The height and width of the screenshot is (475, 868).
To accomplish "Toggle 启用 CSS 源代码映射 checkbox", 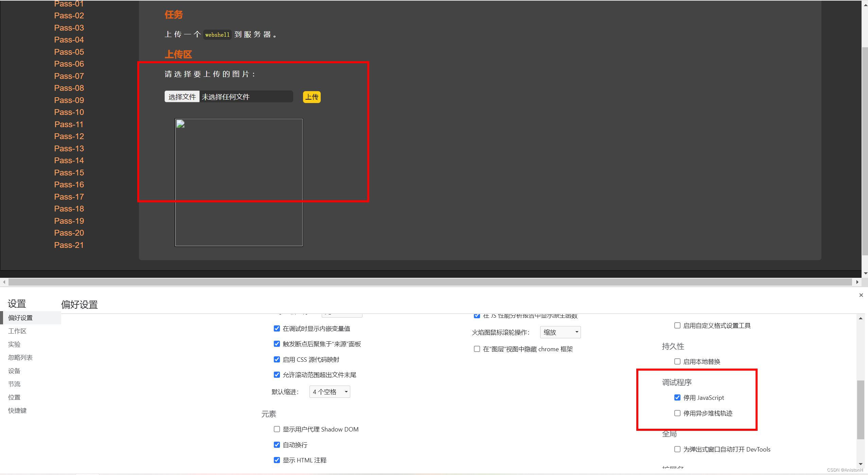I will (277, 359).
